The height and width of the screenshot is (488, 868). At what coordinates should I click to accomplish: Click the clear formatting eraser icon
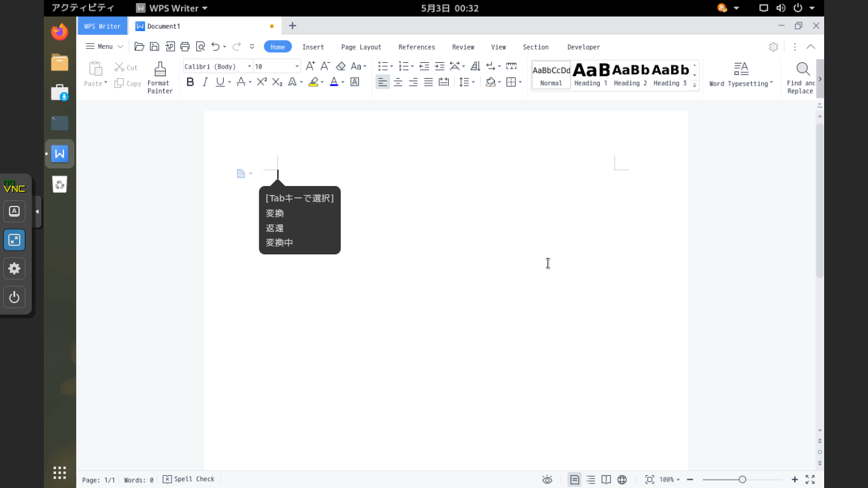(x=341, y=66)
